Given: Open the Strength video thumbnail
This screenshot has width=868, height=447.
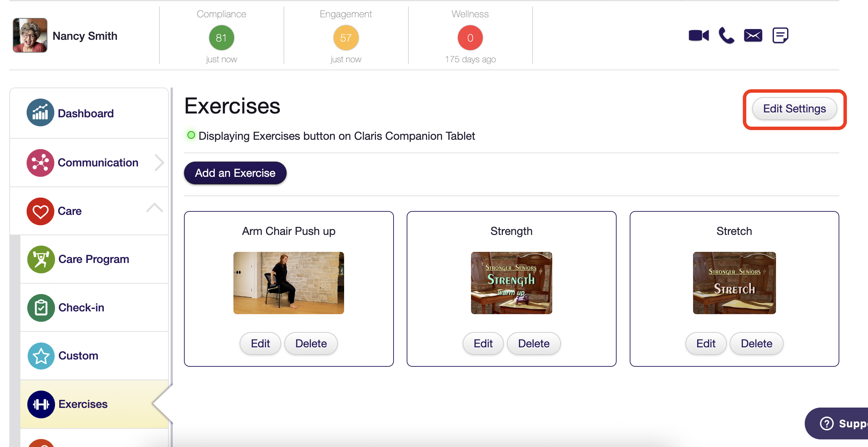Looking at the screenshot, I should click(511, 283).
